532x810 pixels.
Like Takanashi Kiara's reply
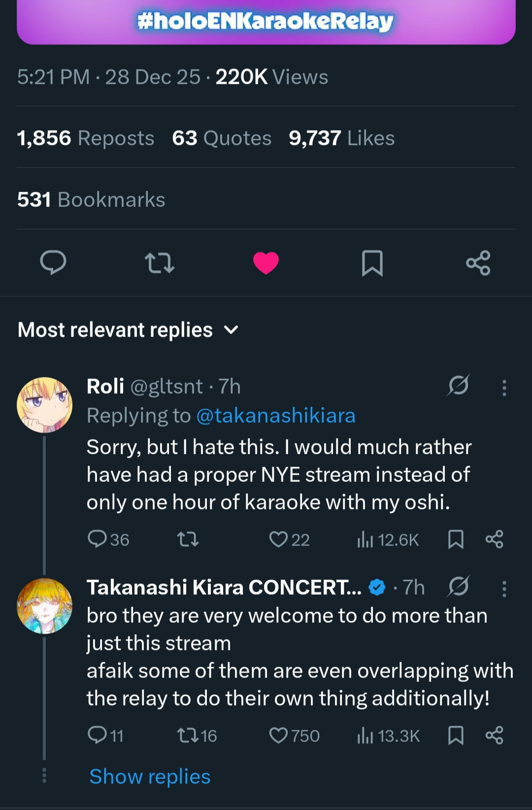click(279, 736)
